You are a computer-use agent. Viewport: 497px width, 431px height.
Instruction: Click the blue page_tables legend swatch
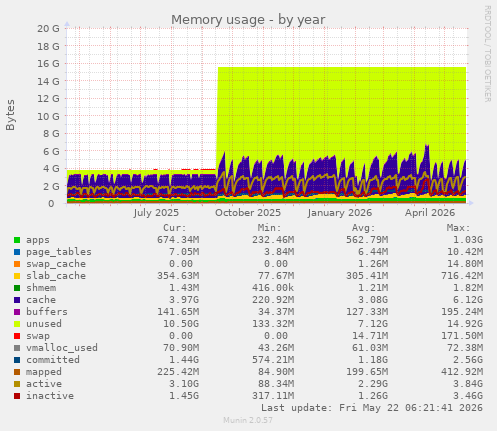tap(17, 252)
